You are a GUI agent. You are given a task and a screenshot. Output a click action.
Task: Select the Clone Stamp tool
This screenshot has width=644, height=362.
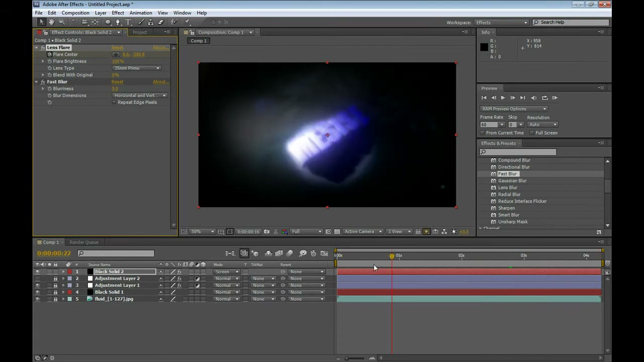[x=150, y=22]
